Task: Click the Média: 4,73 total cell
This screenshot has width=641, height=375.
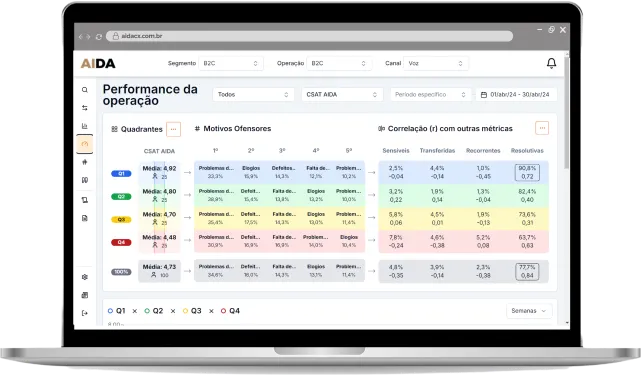Action: pyautogui.click(x=159, y=271)
